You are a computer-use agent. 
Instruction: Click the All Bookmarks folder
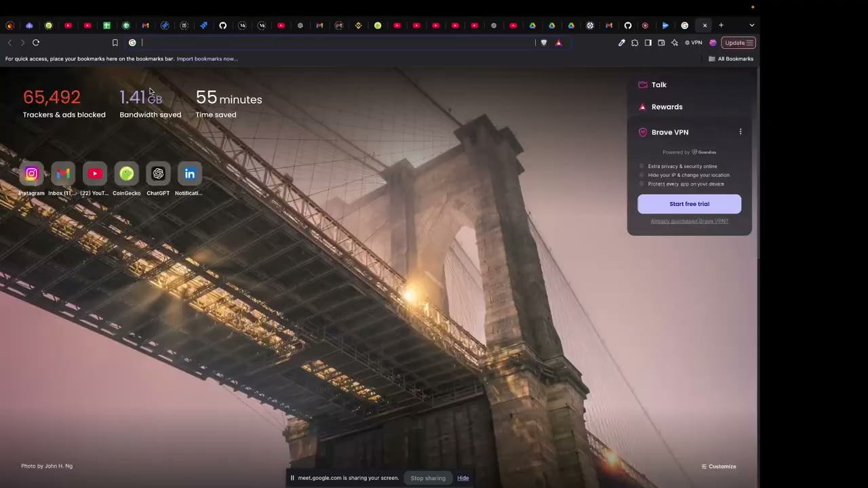pos(731,59)
